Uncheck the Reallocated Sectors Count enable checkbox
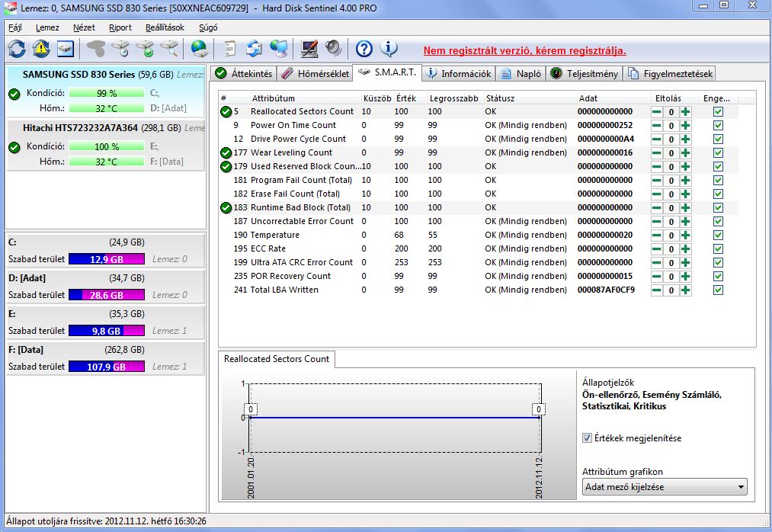Viewport: 772px width, 532px height. [718, 112]
